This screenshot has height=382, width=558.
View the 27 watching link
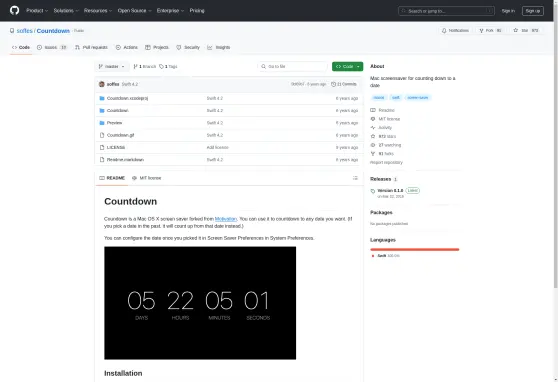390,145
